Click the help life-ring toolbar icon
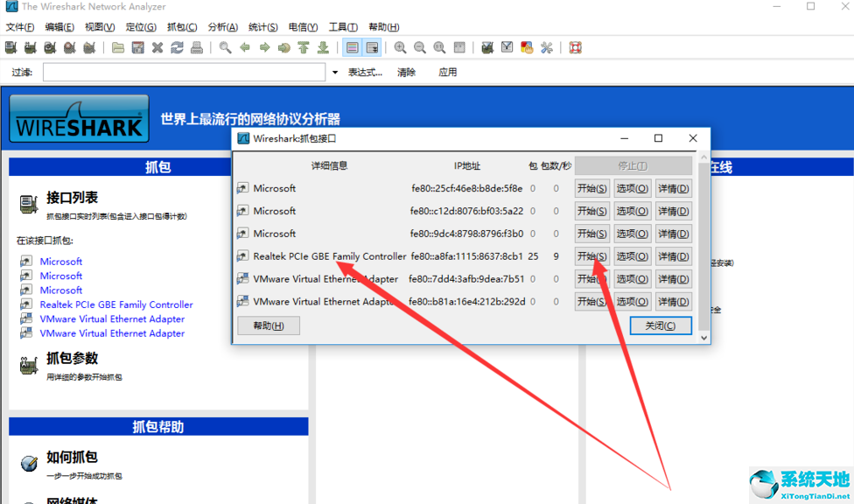Screen dimensions: 854x504 (x=575, y=47)
